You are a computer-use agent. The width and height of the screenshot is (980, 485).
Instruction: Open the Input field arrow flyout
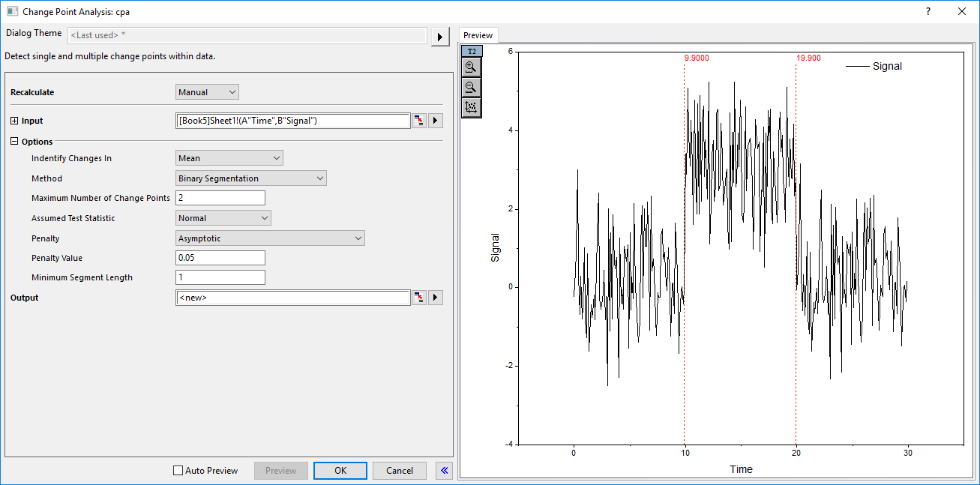[x=436, y=121]
